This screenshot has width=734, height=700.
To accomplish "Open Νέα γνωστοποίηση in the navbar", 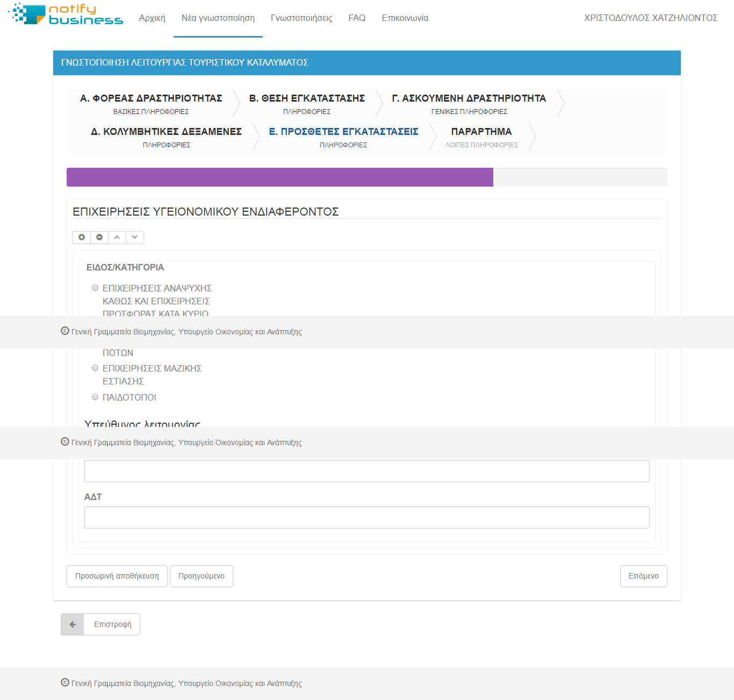I will click(x=218, y=18).
